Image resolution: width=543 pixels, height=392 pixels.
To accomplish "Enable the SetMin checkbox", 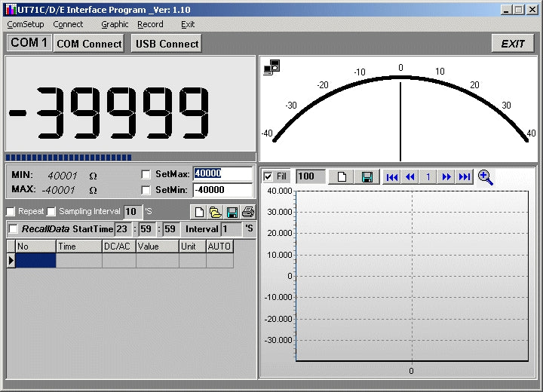I will (x=146, y=190).
